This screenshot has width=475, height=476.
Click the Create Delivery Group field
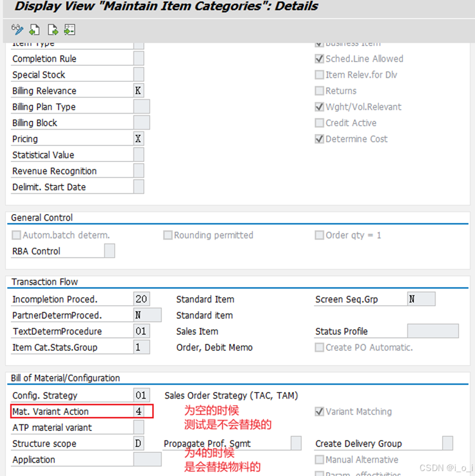[x=448, y=444]
